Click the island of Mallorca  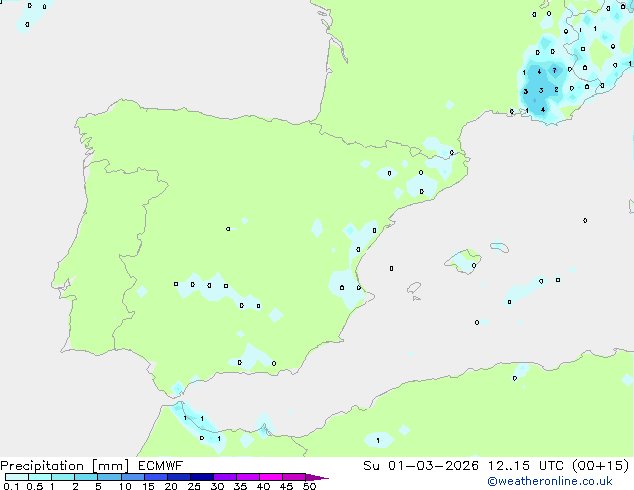click(465, 262)
